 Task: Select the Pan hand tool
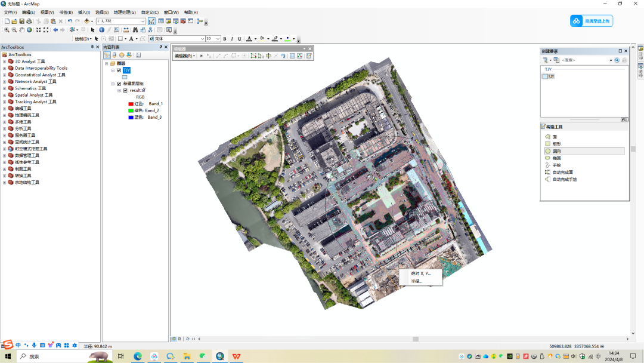click(x=21, y=30)
